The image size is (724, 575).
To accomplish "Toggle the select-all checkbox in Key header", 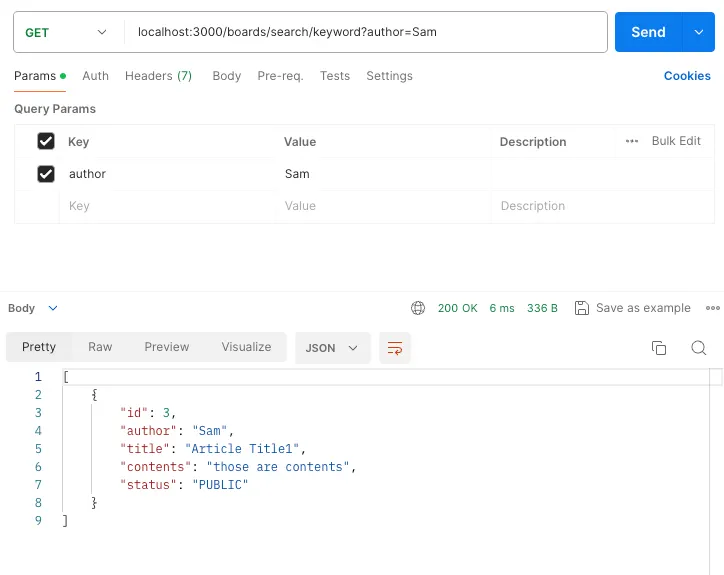I will coord(45,141).
